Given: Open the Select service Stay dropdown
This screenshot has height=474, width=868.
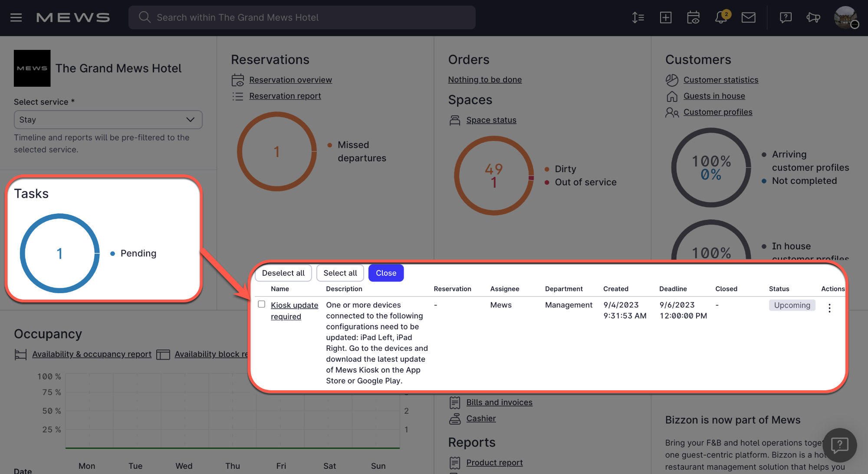Looking at the screenshot, I should (x=108, y=120).
